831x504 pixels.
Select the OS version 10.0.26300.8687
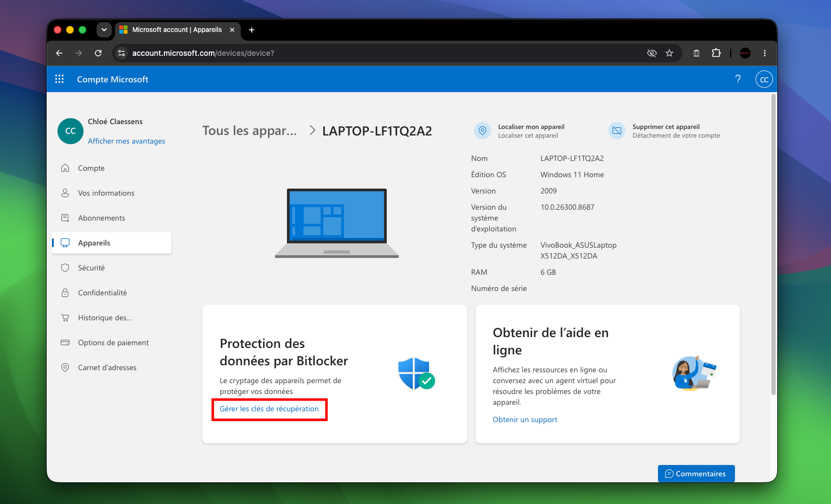click(x=567, y=207)
